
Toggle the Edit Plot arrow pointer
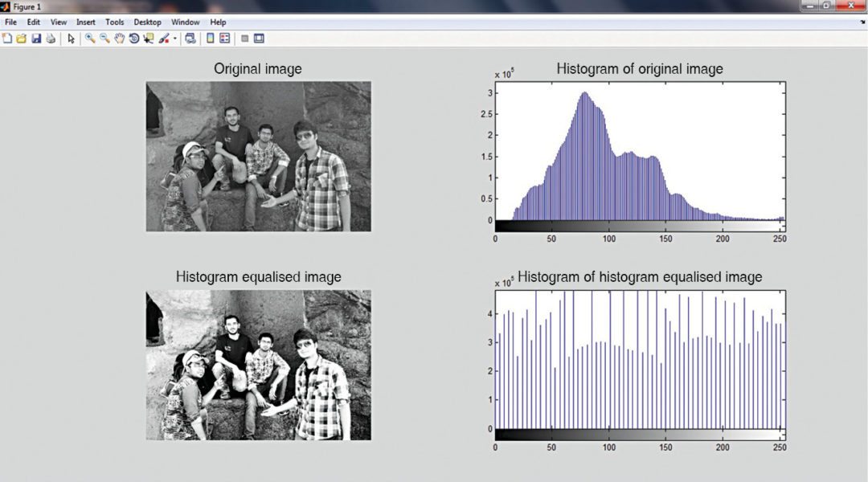pos(71,38)
